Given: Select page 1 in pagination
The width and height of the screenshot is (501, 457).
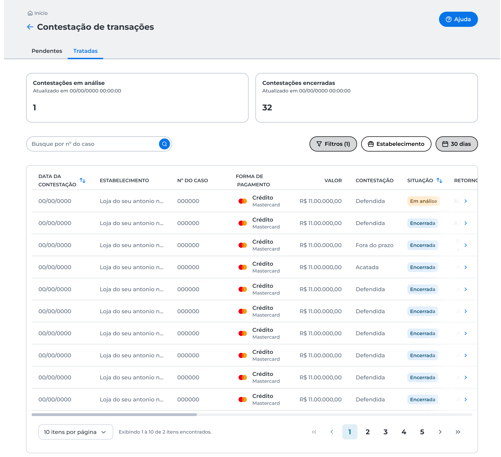Looking at the screenshot, I should tap(350, 432).
